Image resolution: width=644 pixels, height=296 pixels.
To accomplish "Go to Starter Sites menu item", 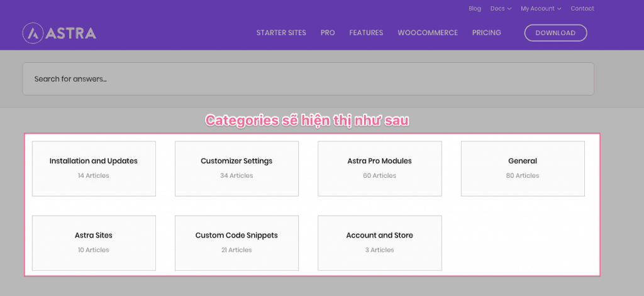I will [281, 33].
